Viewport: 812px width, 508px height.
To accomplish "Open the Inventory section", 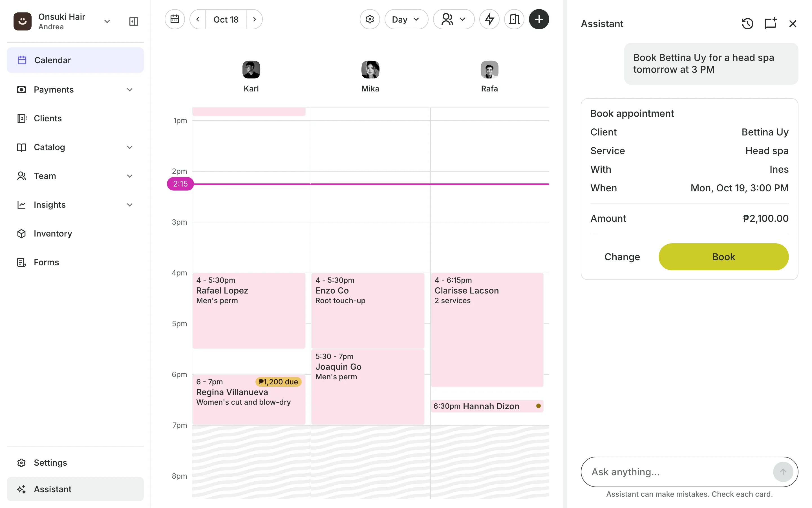I will tap(75, 233).
